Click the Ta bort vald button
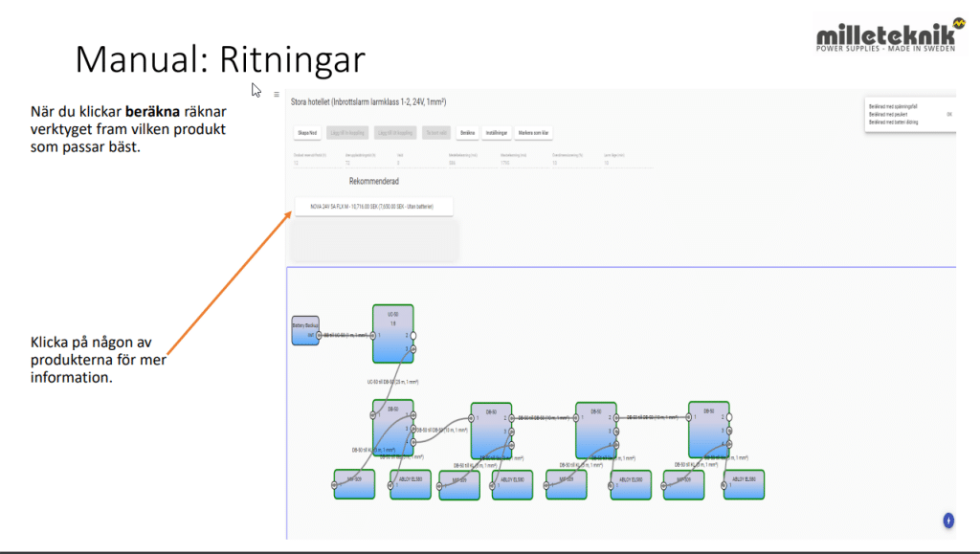This screenshot has width=980, height=554. pos(436,133)
